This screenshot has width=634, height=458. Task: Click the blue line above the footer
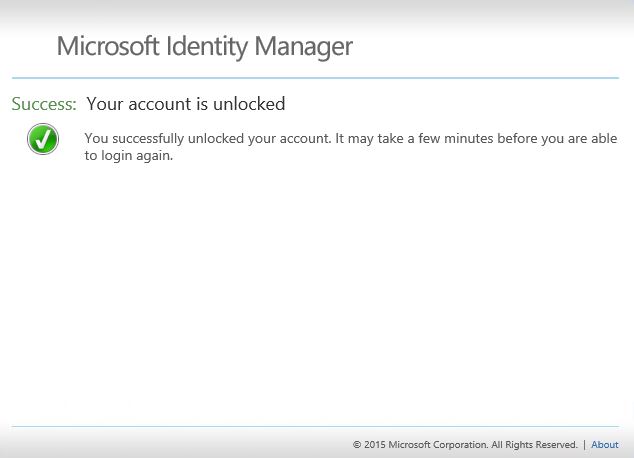click(x=315, y=427)
